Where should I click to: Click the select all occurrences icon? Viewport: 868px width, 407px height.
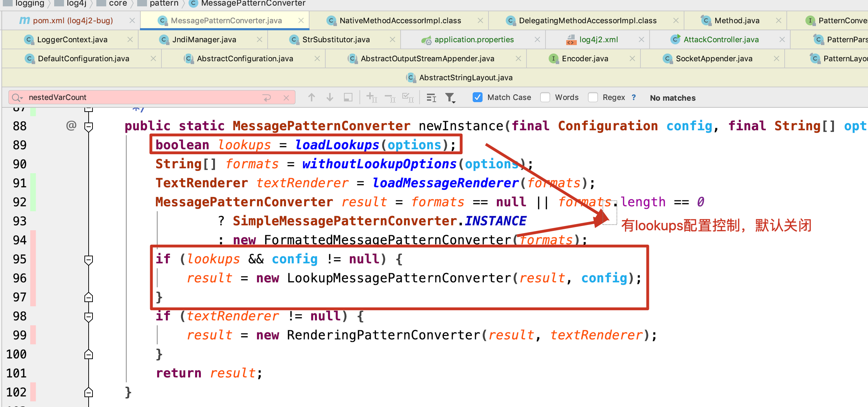point(408,98)
